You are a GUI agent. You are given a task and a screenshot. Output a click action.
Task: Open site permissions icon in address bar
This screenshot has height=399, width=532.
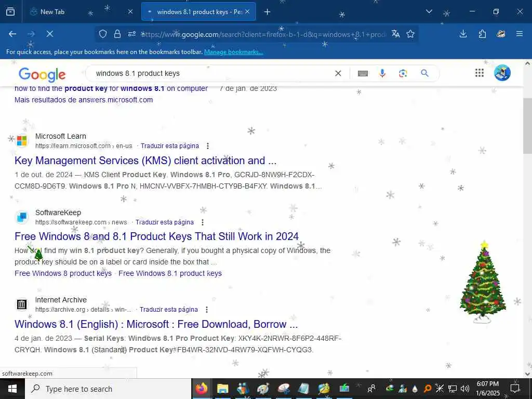[131, 34]
